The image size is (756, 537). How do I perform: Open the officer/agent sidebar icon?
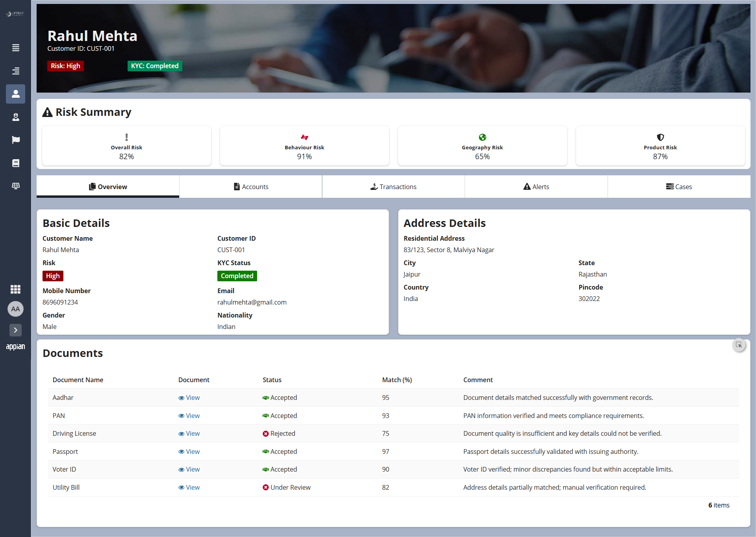[x=16, y=117]
